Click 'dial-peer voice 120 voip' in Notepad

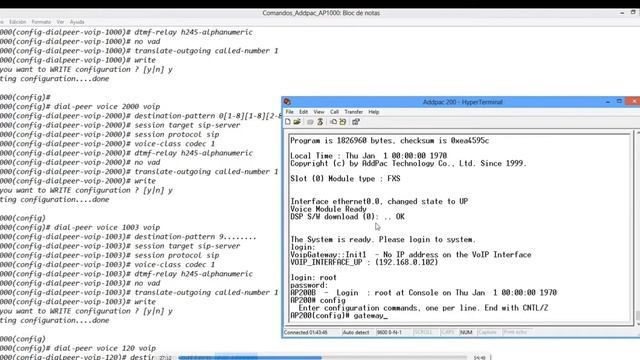(x=105, y=348)
